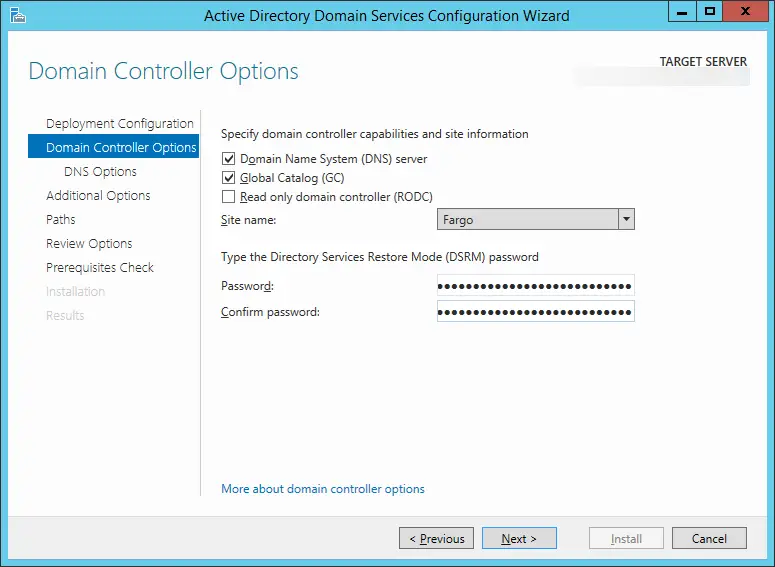Click the Domain Controller Options heading
Viewport: 775px width, 567px height.
164,71
